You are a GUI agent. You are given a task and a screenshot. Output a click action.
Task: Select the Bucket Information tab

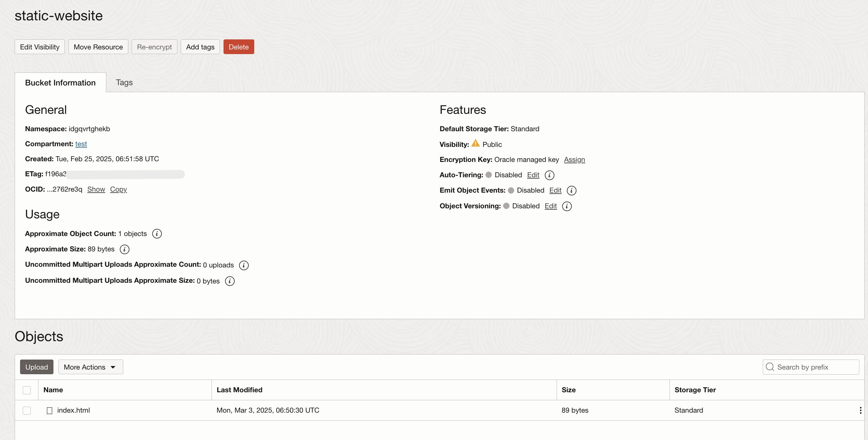60,83
